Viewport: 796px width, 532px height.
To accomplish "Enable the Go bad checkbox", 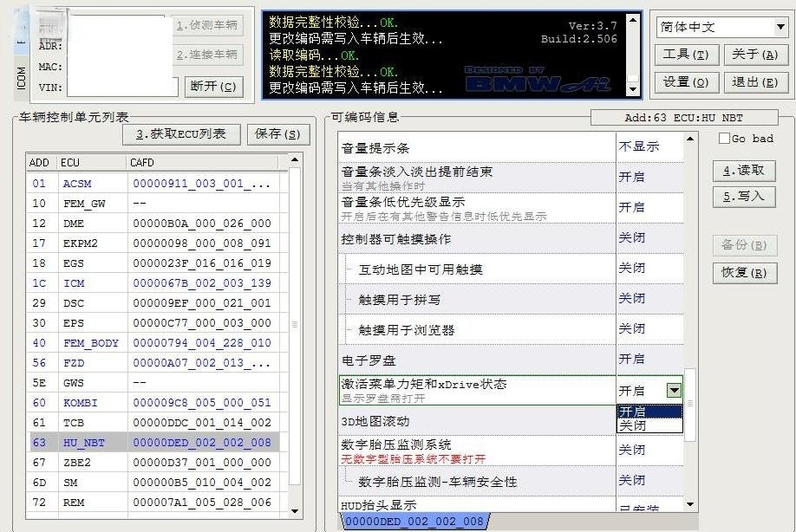I will pos(725,139).
